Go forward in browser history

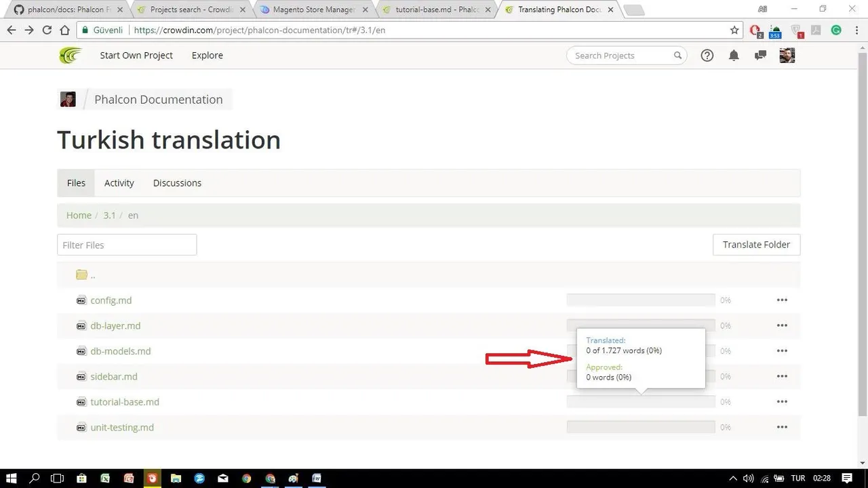29,30
